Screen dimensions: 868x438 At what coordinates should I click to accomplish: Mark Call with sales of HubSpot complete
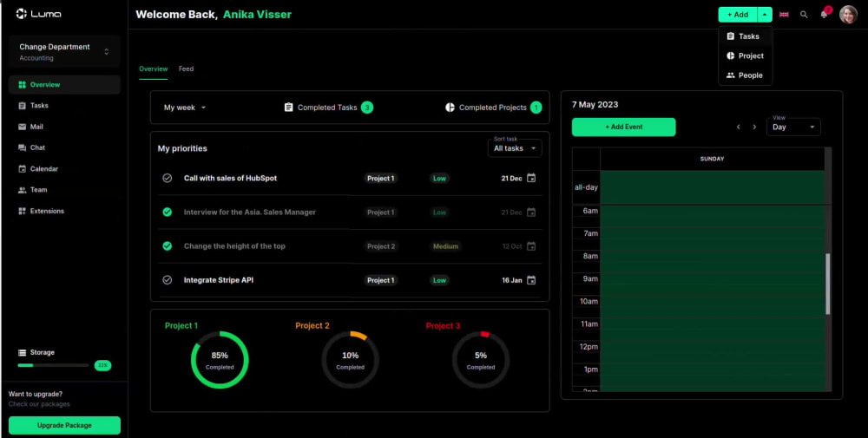pos(168,178)
